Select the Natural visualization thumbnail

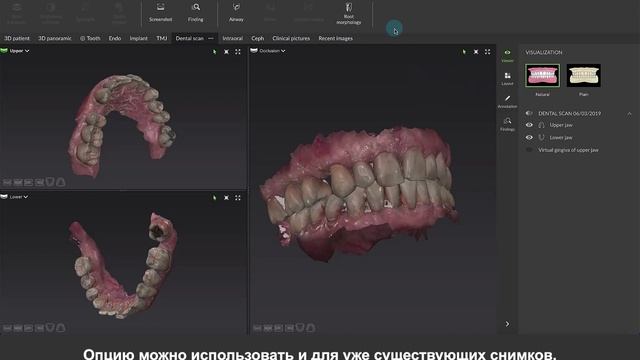coord(542,76)
